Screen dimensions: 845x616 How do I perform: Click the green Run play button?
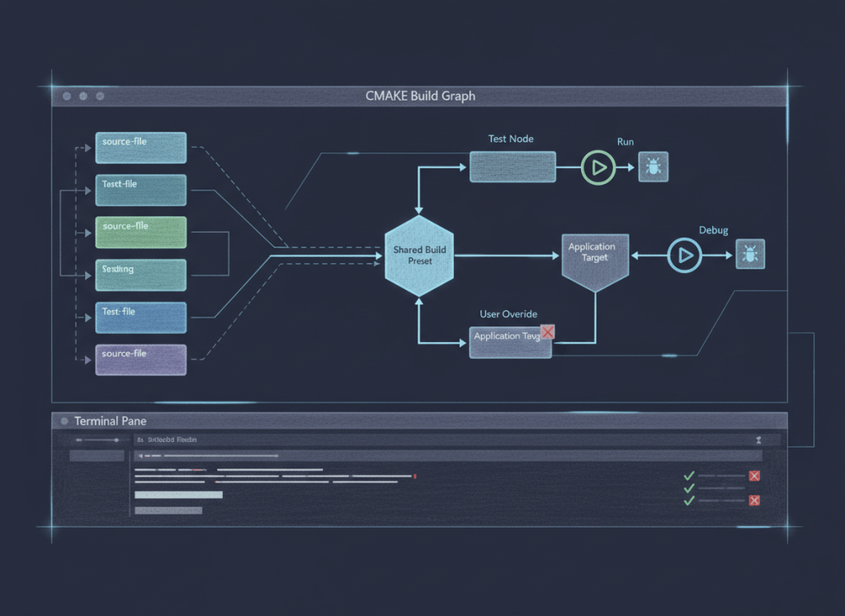tap(598, 168)
